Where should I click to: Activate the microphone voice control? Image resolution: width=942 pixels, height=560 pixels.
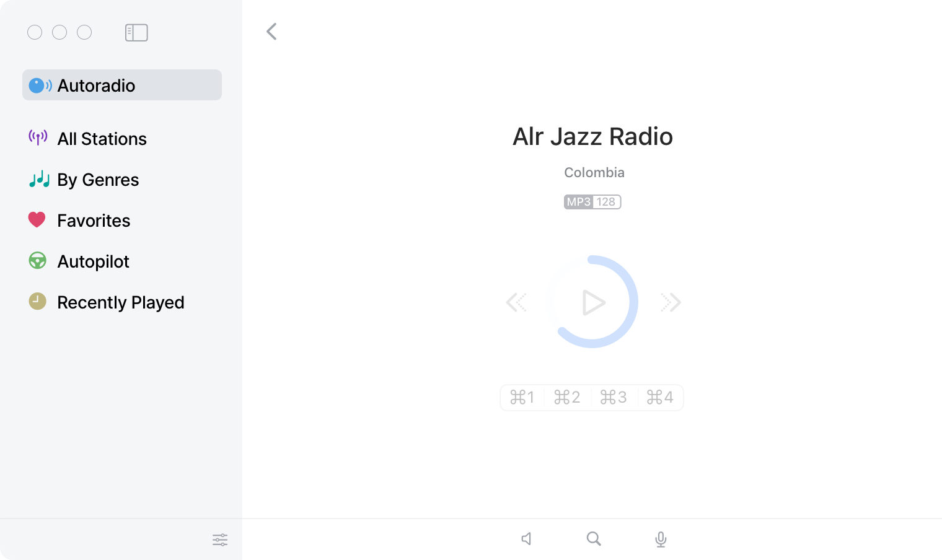(x=660, y=539)
